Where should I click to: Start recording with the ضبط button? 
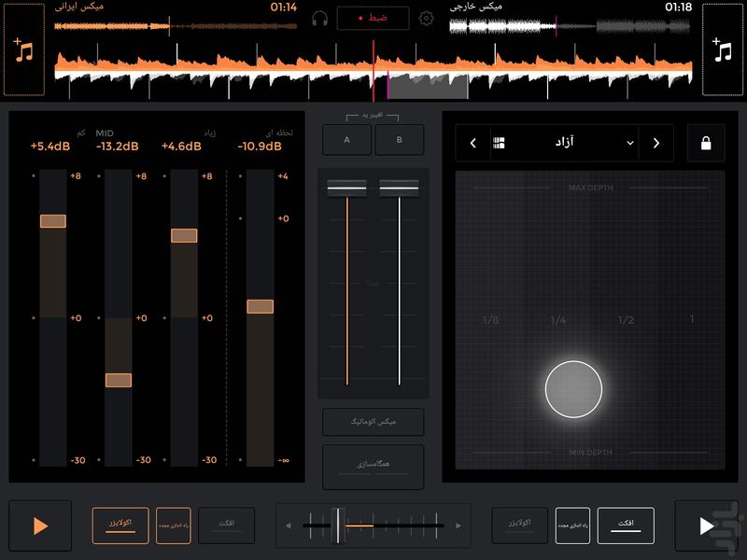[x=373, y=19]
